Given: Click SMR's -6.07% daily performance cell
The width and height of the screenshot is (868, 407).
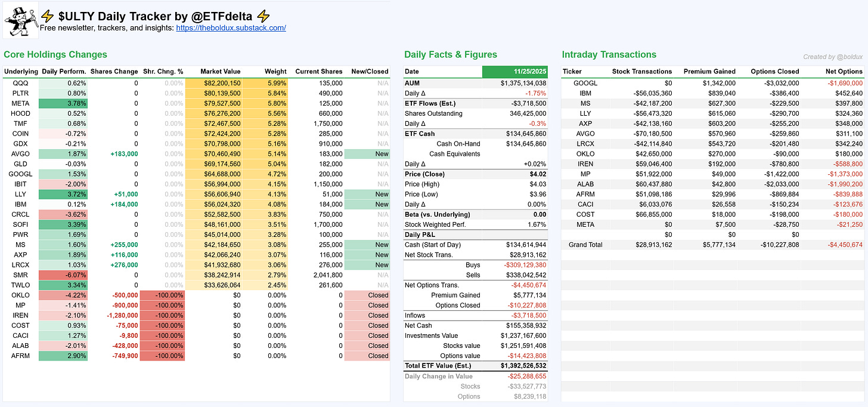Looking at the screenshot, I should (x=63, y=275).
